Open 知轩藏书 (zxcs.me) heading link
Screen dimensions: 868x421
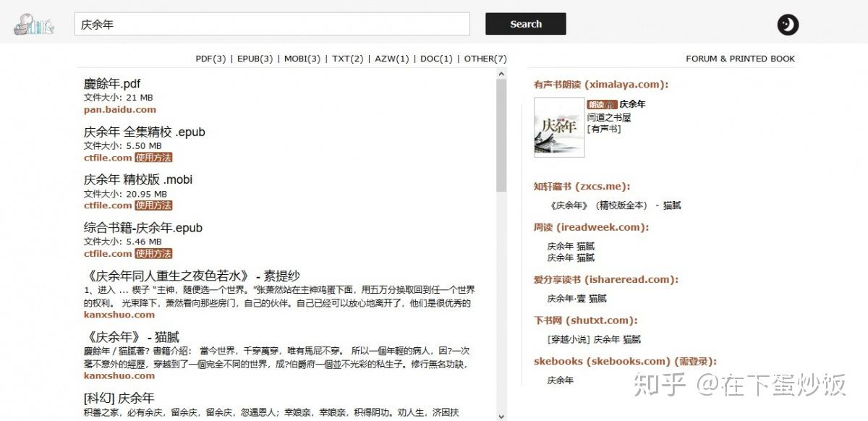(582, 187)
